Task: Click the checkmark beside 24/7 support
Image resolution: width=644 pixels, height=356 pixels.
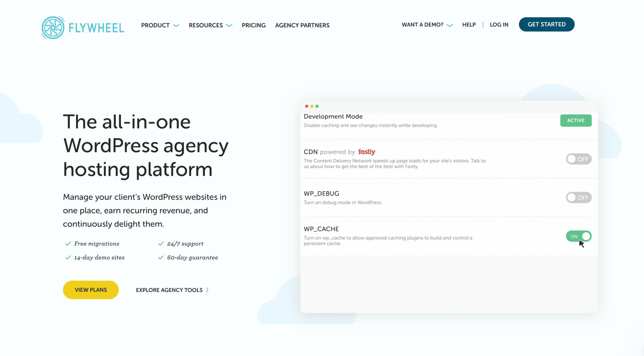Action: click(161, 244)
